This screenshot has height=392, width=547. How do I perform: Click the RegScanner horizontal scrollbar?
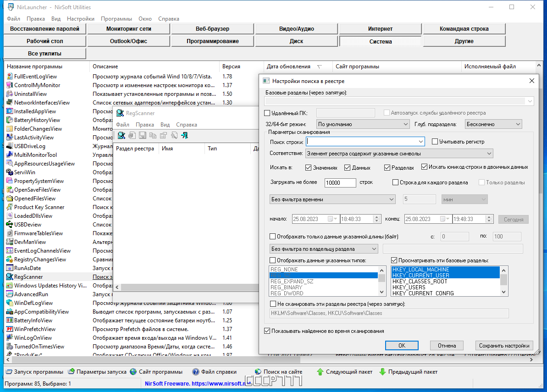point(187,287)
